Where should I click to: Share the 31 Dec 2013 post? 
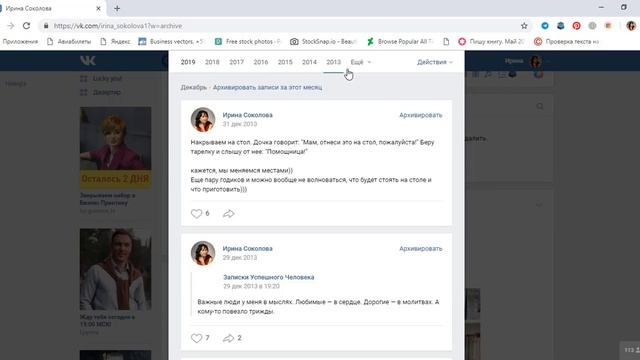[229, 213]
